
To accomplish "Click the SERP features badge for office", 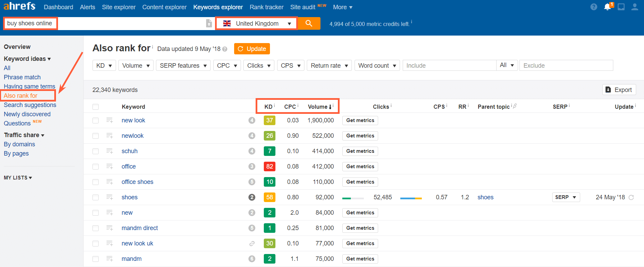I will pos(252,166).
